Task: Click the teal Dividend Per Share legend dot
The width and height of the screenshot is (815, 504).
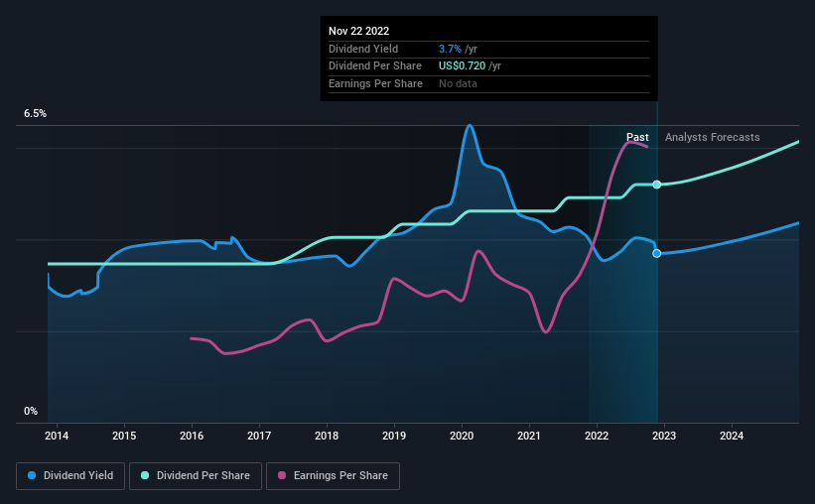Action: pos(145,475)
